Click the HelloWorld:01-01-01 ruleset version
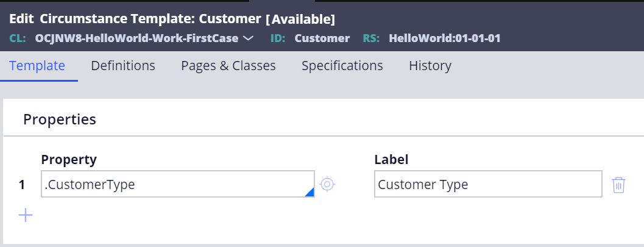644x247 pixels. (444, 38)
